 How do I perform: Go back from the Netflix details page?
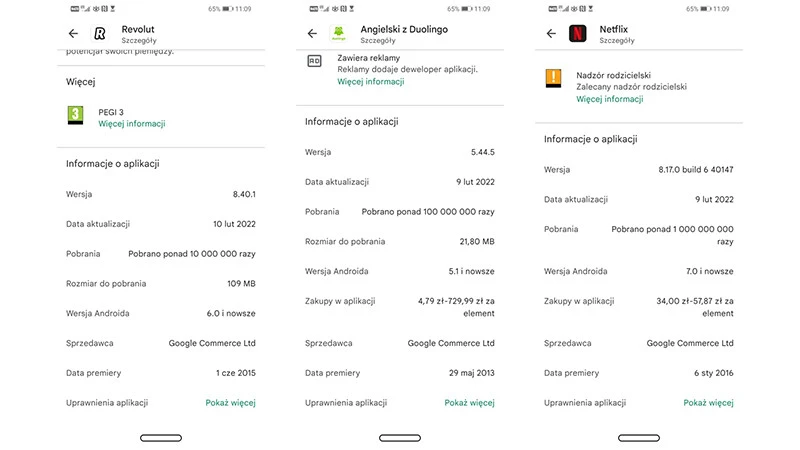(x=551, y=34)
